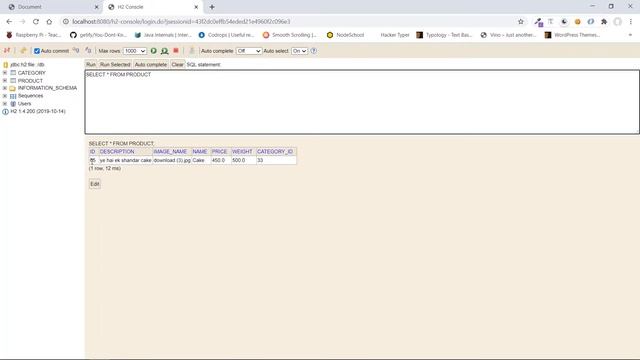
Task: Click the browser address bar URL
Action: pos(181,22)
